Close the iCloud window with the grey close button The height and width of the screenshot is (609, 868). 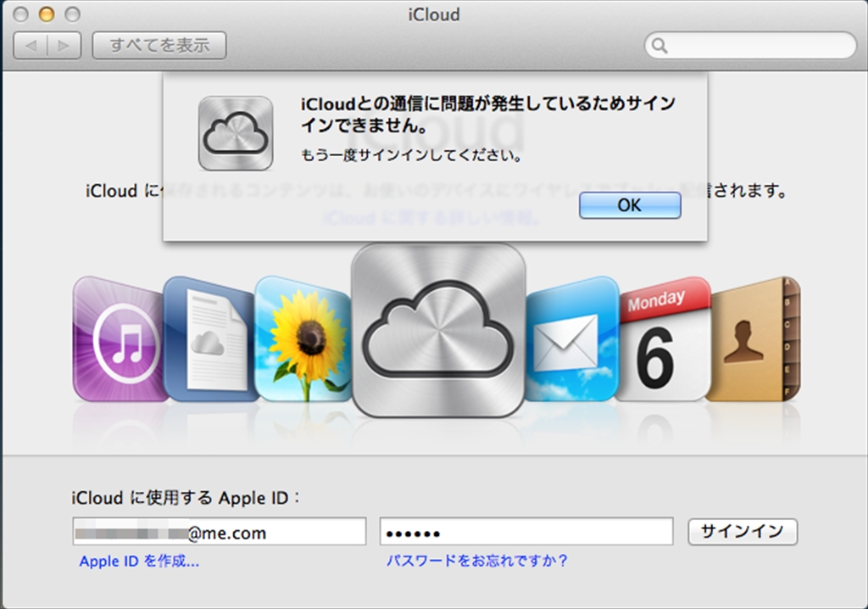pyautogui.click(x=20, y=14)
